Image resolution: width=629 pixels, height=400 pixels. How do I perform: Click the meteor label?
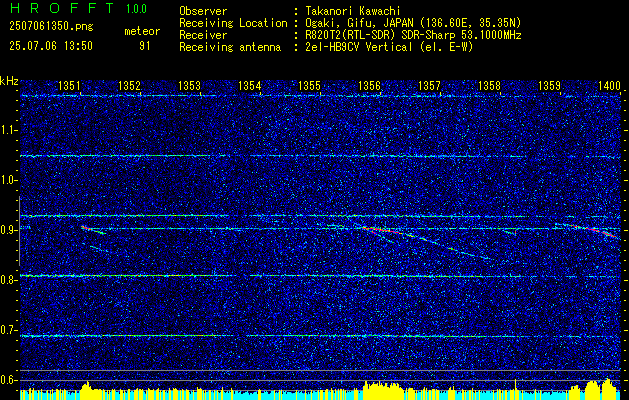[x=142, y=31]
